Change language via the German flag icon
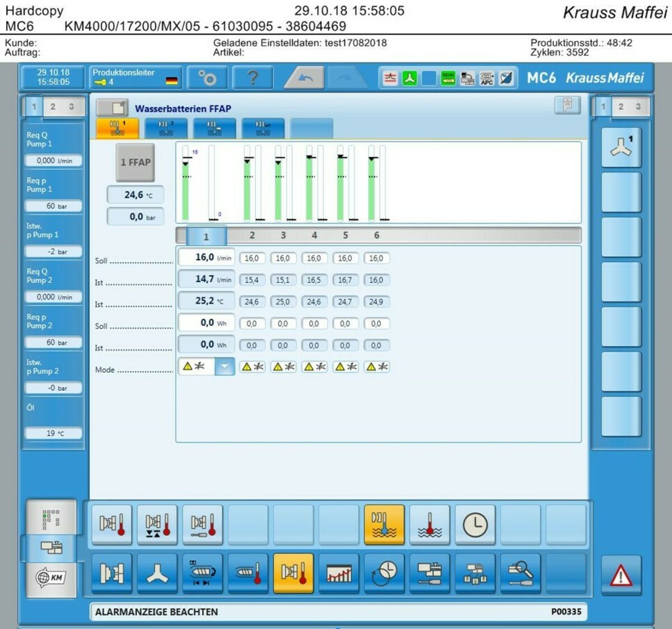The width and height of the screenshot is (672, 629). click(171, 81)
